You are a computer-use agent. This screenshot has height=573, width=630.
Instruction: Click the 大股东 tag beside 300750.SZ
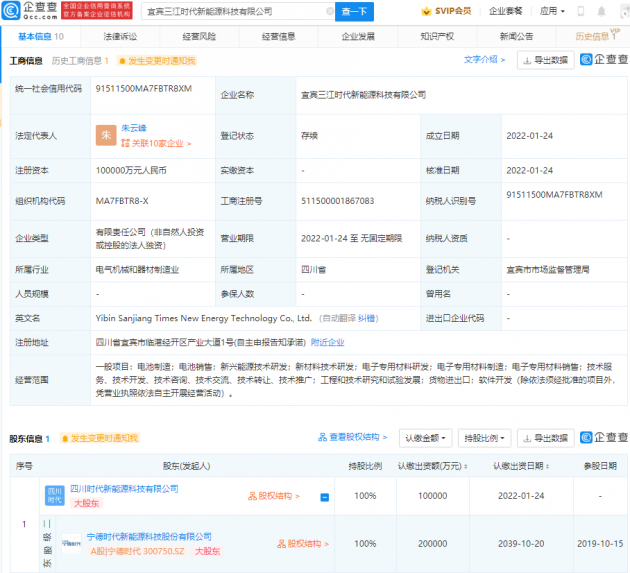tap(207, 551)
